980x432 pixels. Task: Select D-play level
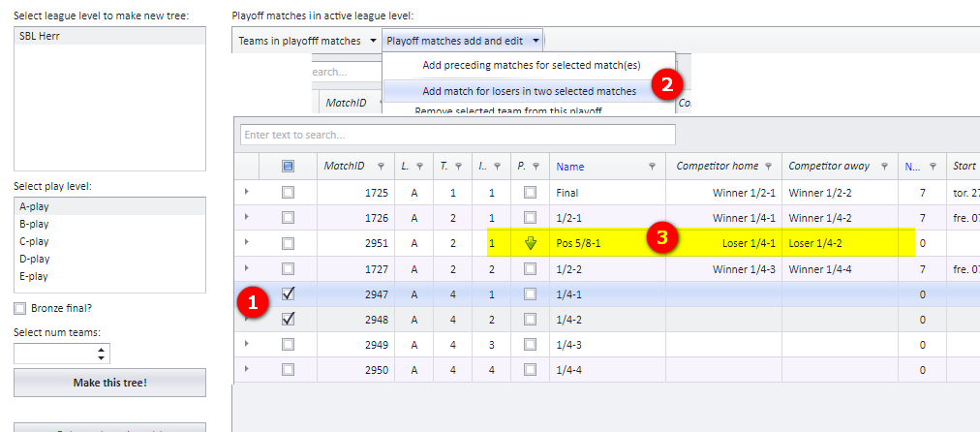(109, 259)
